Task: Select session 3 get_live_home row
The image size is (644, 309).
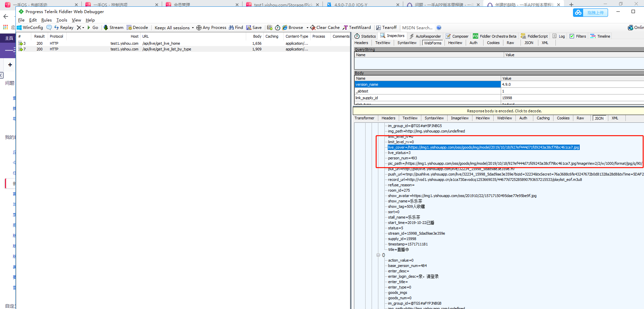Action: (x=183, y=43)
